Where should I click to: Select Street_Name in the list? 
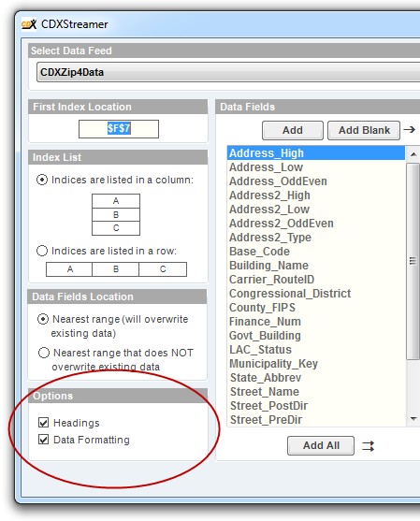click(316, 391)
